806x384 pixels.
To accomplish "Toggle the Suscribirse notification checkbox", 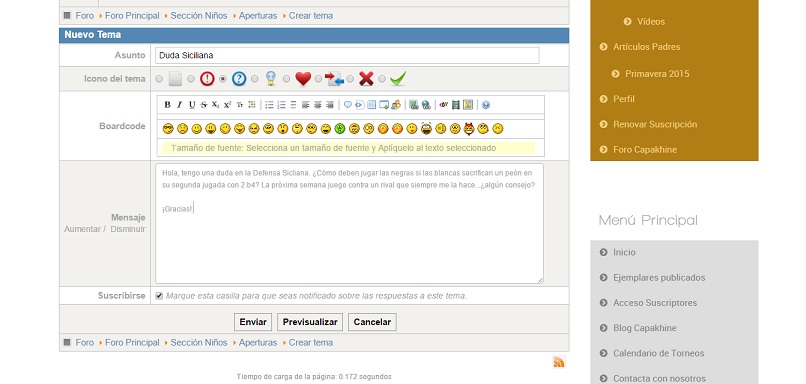I will (159, 296).
